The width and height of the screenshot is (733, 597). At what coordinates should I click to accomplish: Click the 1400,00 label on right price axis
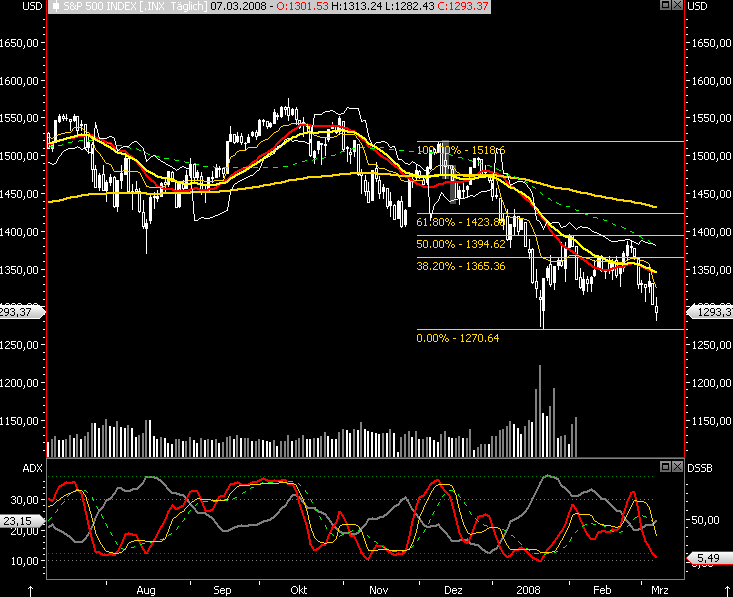pos(711,231)
